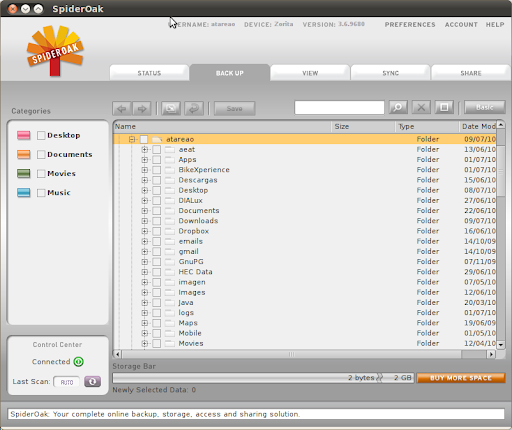The height and width of the screenshot is (430, 512).
Task: Click the aeat folder icon
Action: coord(170,150)
